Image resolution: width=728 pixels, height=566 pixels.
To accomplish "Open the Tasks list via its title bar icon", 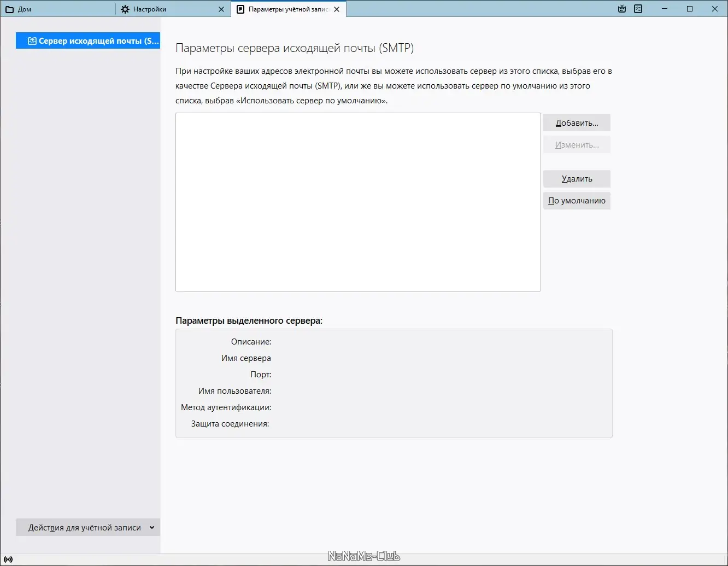I will [638, 9].
